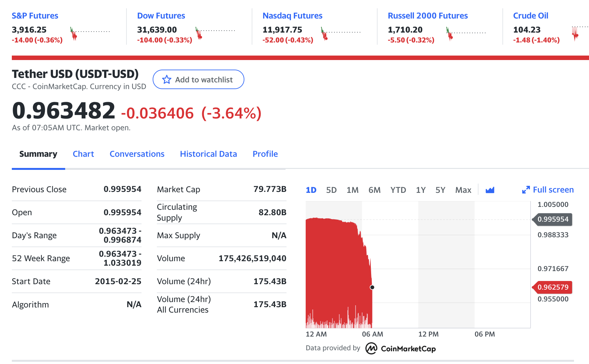Screen dimensions: 589x364
Task: Click the Crude Oil change -1.48 (-1.40%)
Action: (x=536, y=40)
